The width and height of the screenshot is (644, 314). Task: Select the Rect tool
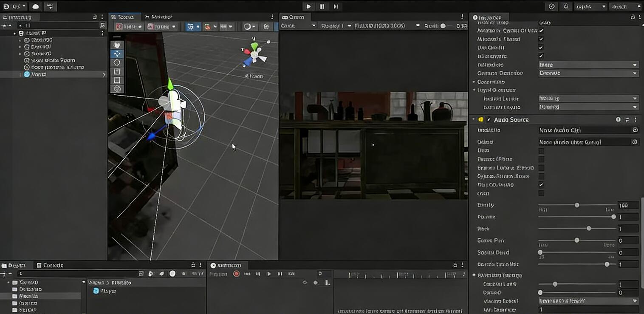117,80
